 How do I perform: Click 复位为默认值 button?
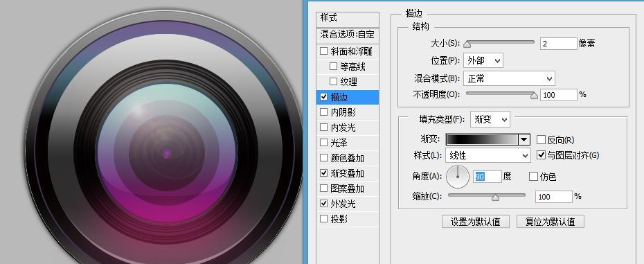coord(551,222)
